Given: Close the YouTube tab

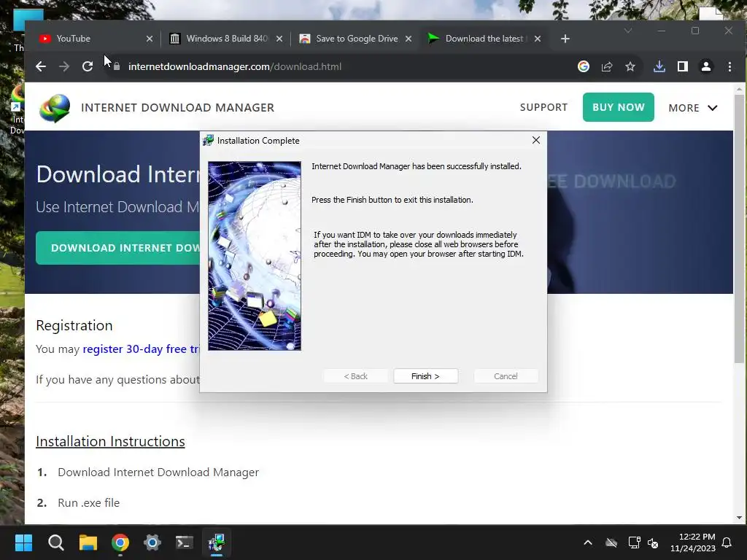Looking at the screenshot, I should 149,39.
